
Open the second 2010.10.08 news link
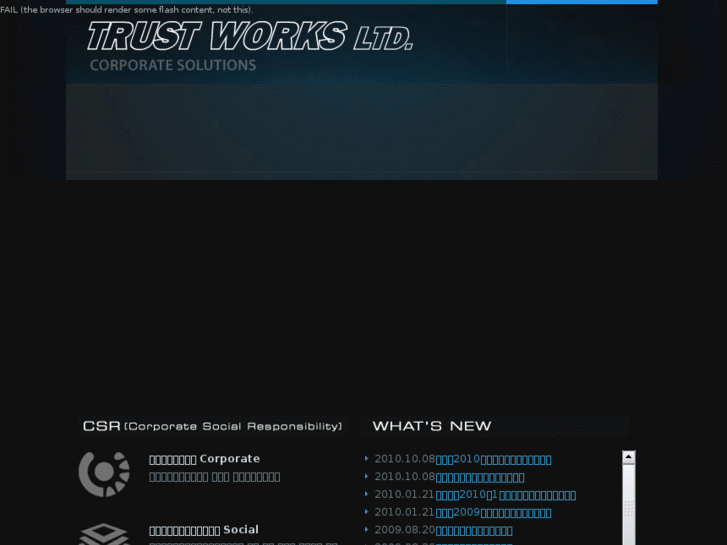pos(480,477)
